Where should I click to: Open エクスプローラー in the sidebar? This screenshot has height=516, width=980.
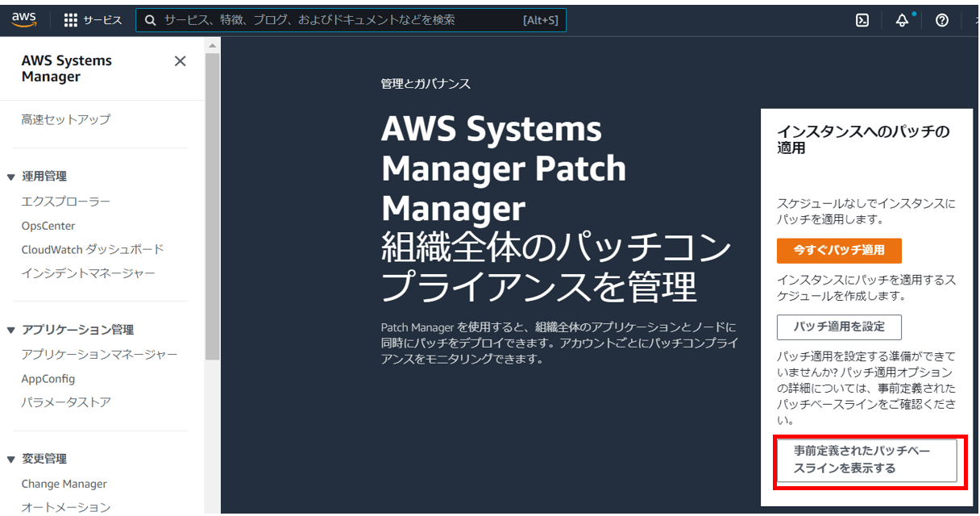pyautogui.click(x=66, y=202)
